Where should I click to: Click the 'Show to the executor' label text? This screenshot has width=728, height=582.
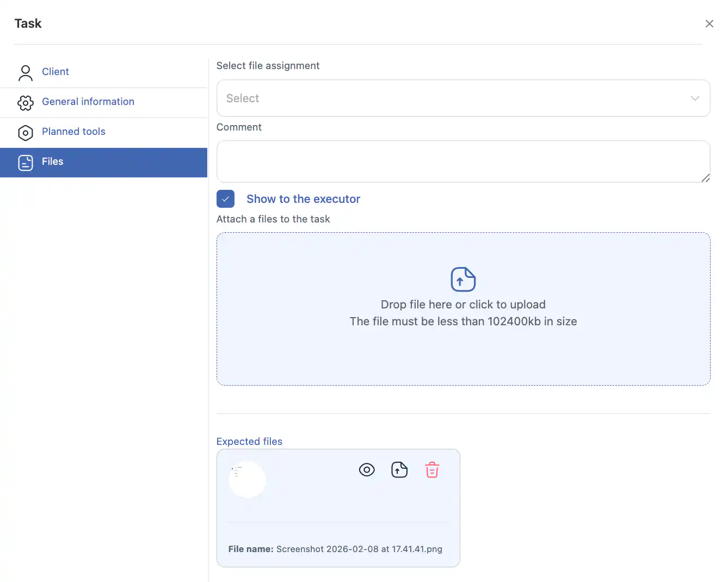(x=303, y=199)
